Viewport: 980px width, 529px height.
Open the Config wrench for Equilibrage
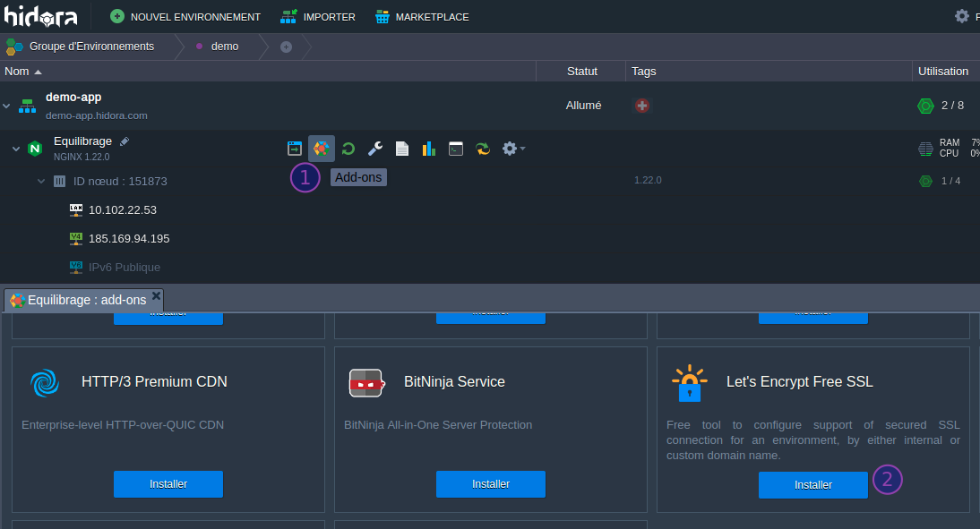[x=375, y=149]
